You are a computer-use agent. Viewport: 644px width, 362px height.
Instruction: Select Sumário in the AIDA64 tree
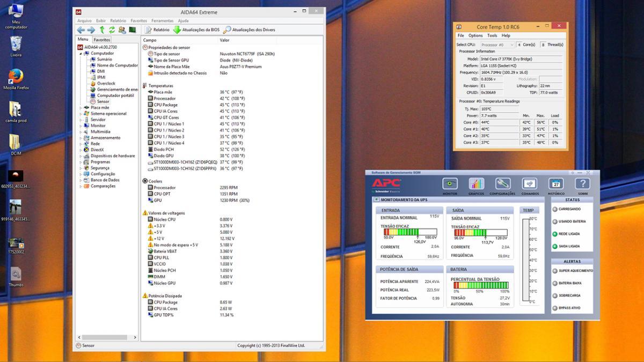click(x=105, y=59)
